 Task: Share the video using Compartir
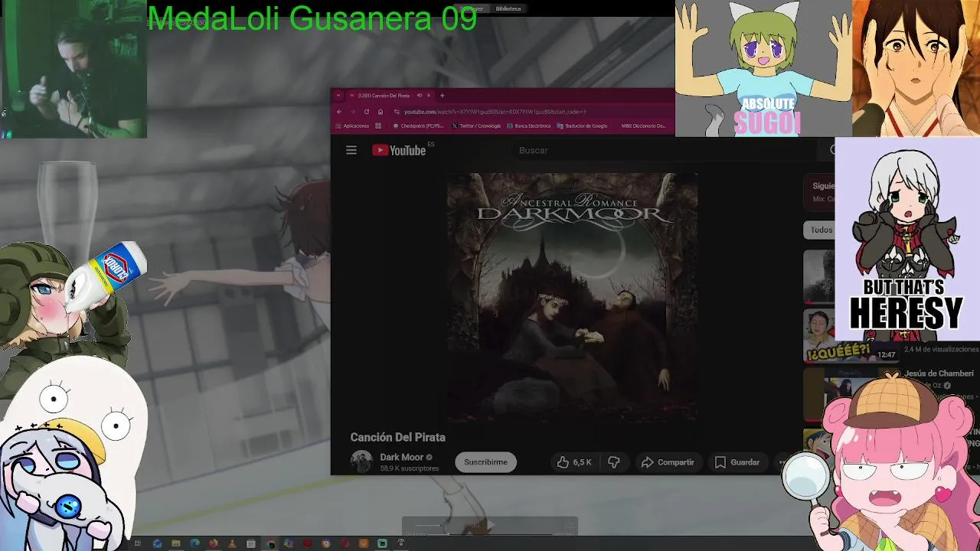(x=668, y=462)
